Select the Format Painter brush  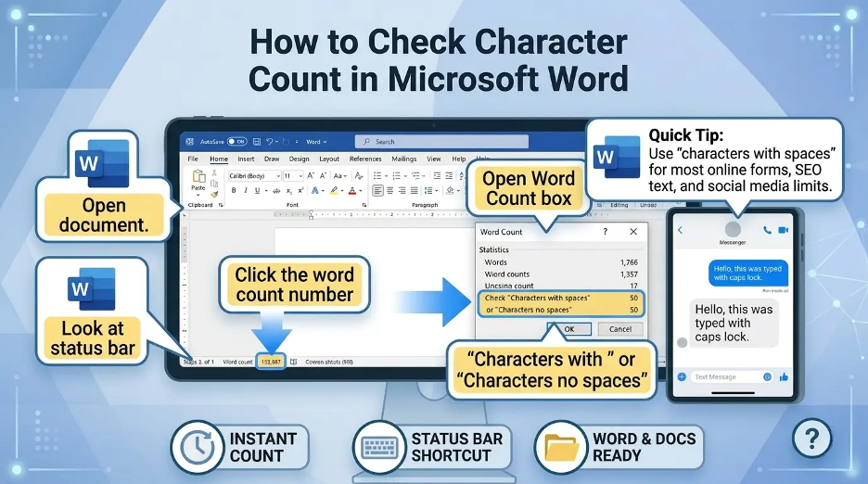point(214,195)
